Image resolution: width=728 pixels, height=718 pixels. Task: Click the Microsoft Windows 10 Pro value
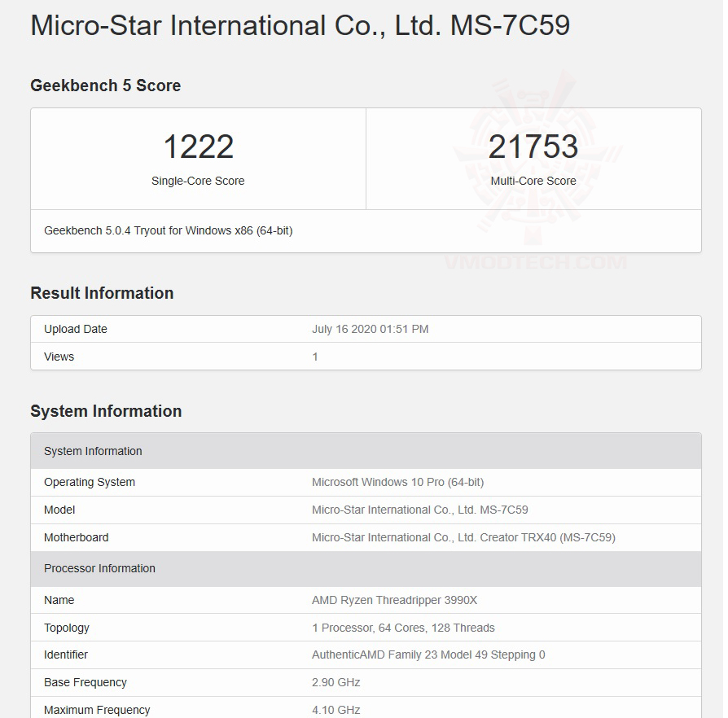tap(397, 482)
